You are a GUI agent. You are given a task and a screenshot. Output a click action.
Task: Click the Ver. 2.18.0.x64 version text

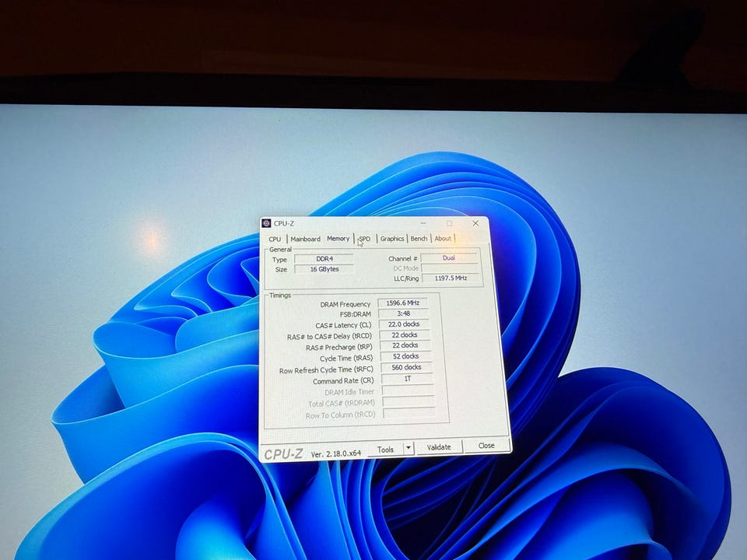(336, 454)
